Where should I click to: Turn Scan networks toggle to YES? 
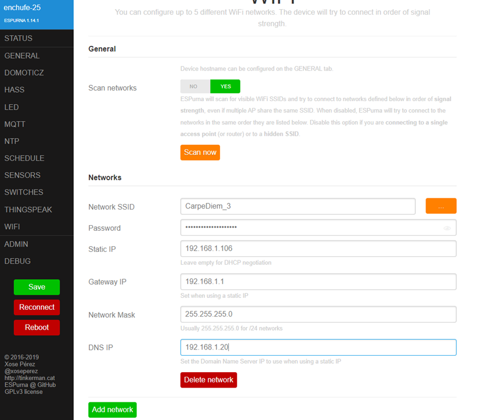coord(225,86)
